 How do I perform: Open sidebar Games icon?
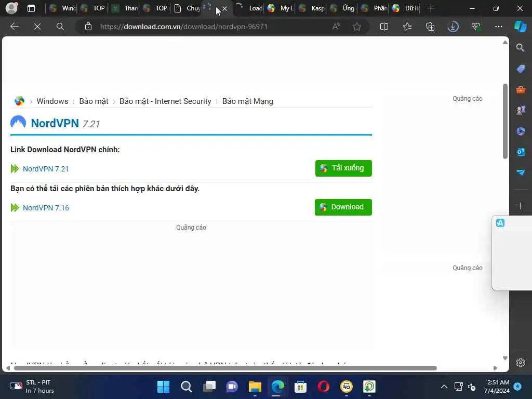[521, 110]
